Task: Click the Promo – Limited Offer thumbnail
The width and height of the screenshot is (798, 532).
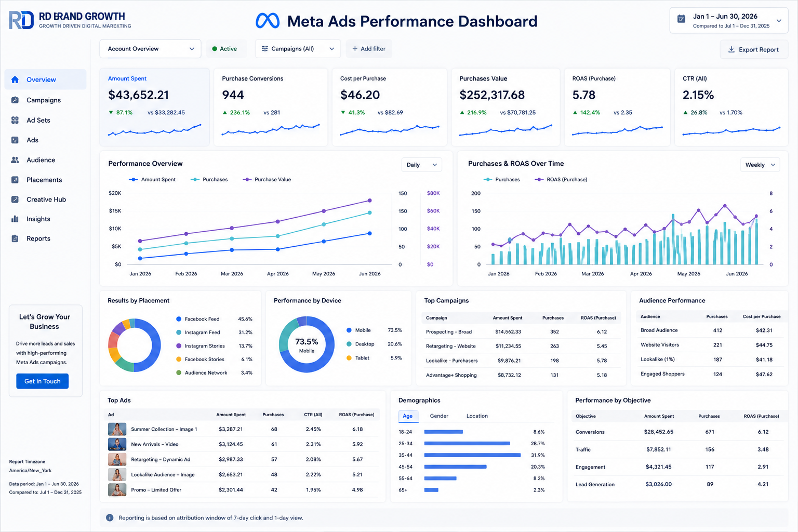Action: [x=117, y=490]
